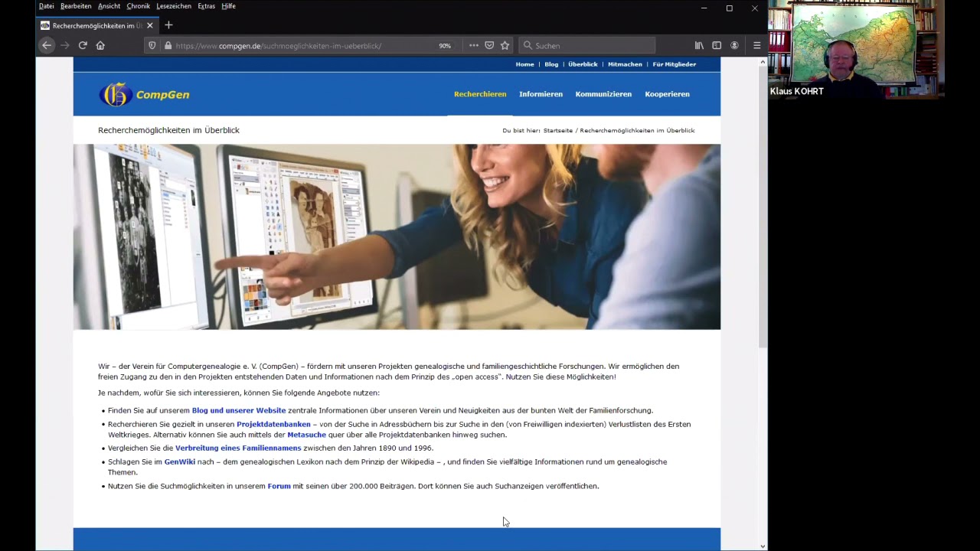Open the Home link in top bar
This screenshot has height=551, width=980.
point(524,64)
